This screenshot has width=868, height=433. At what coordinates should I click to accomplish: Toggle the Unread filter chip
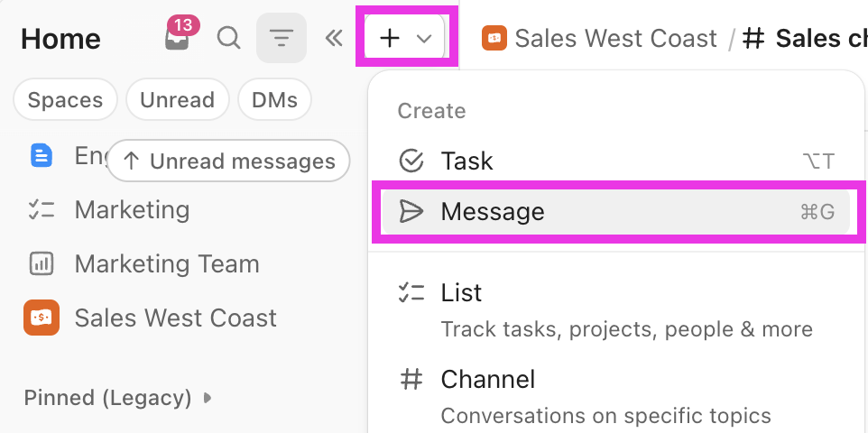coord(177,99)
